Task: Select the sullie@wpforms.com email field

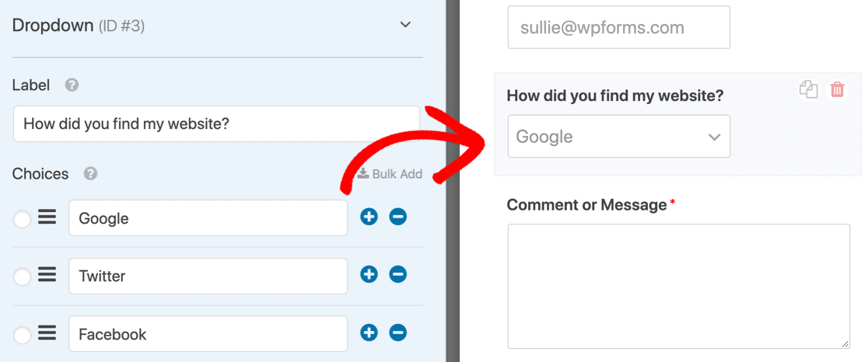Action: [x=619, y=27]
